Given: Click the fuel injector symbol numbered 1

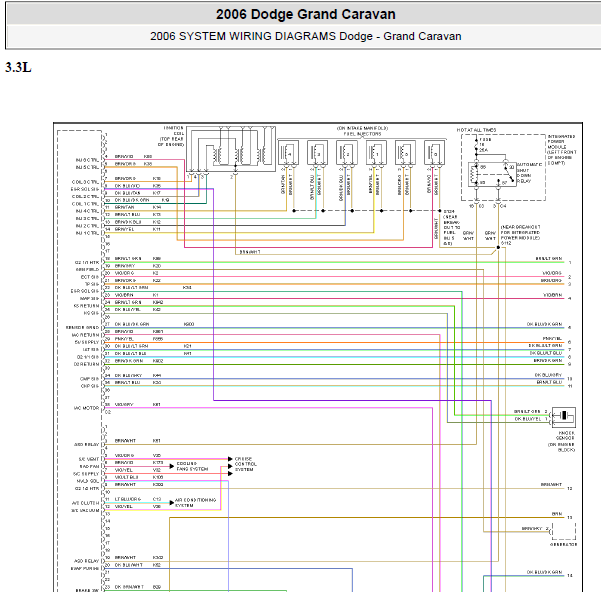Looking at the screenshot, I should click(376, 153).
